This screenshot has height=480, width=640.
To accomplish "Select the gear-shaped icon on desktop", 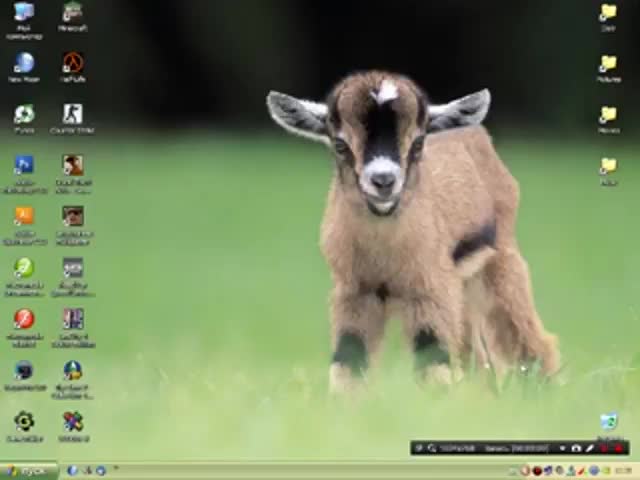I will click(x=24, y=422).
